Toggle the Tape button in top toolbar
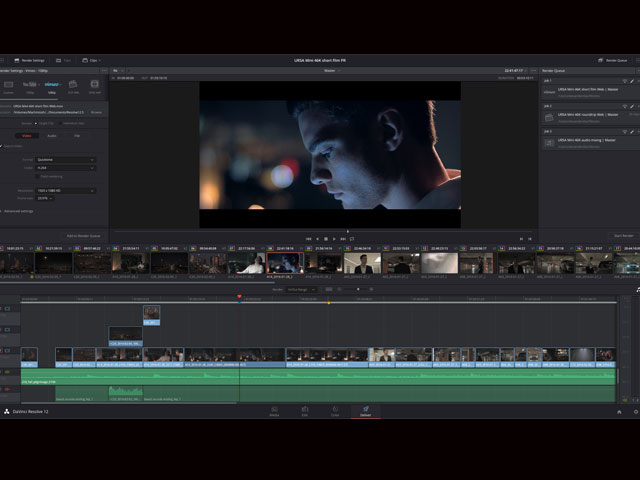This screenshot has height=480, width=640. [x=64, y=60]
